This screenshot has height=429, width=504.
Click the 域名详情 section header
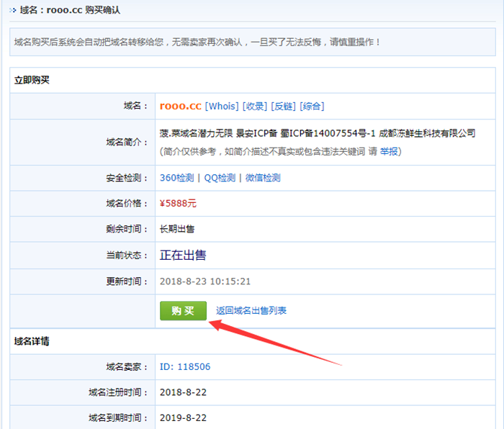click(32, 340)
